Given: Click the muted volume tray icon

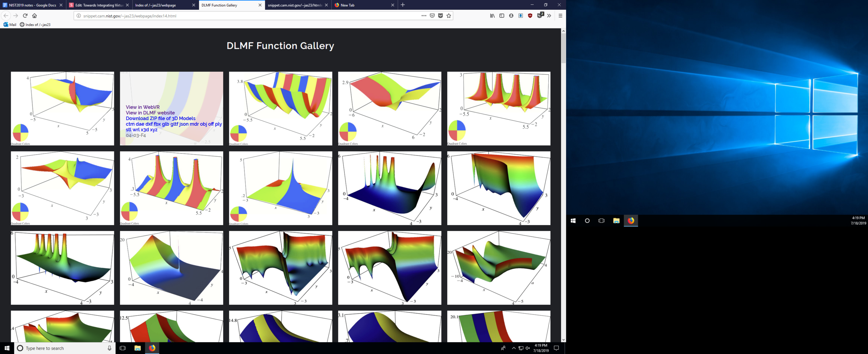Looking at the screenshot, I should point(528,348).
